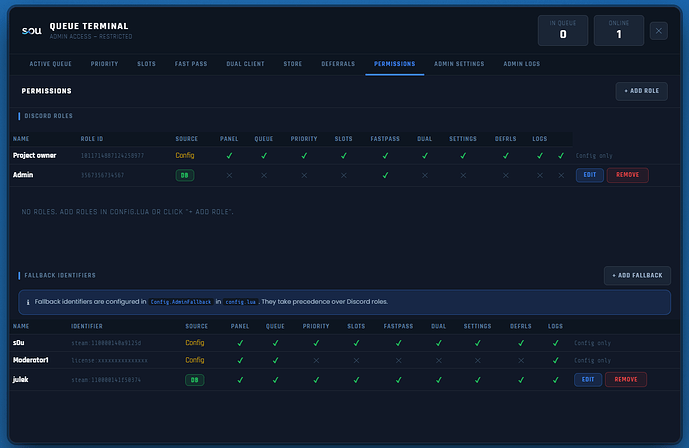The height and width of the screenshot is (448, 689).
Task: Click the sDu logo icon
Action: coord(32,31)
